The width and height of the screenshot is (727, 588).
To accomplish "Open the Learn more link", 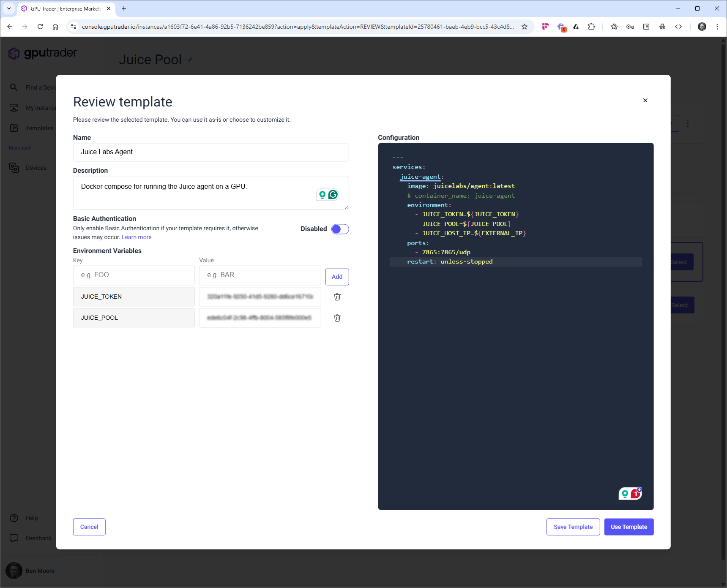I will coord(137,237).
